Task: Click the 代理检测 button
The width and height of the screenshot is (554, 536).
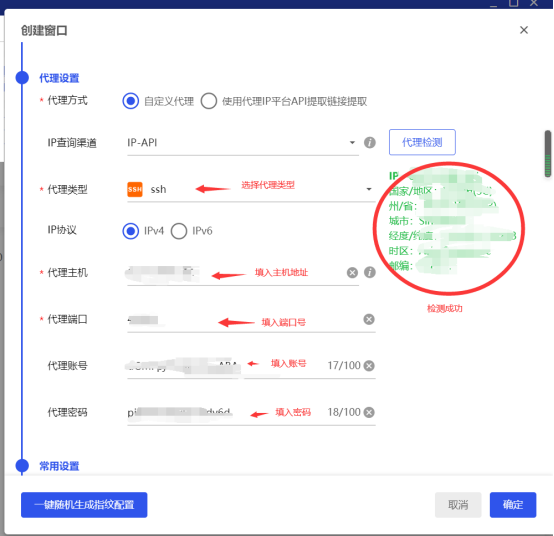Action: coord(422,142)
